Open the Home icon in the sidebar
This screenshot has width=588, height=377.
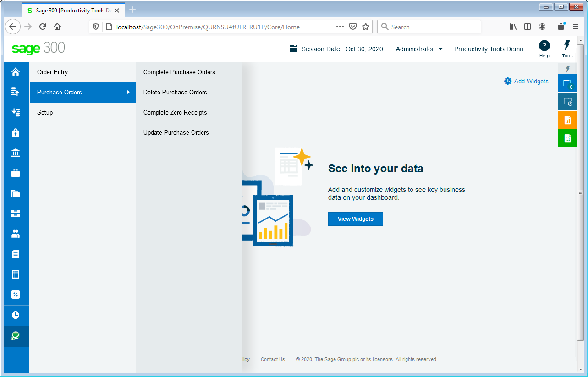pos(16,72)
